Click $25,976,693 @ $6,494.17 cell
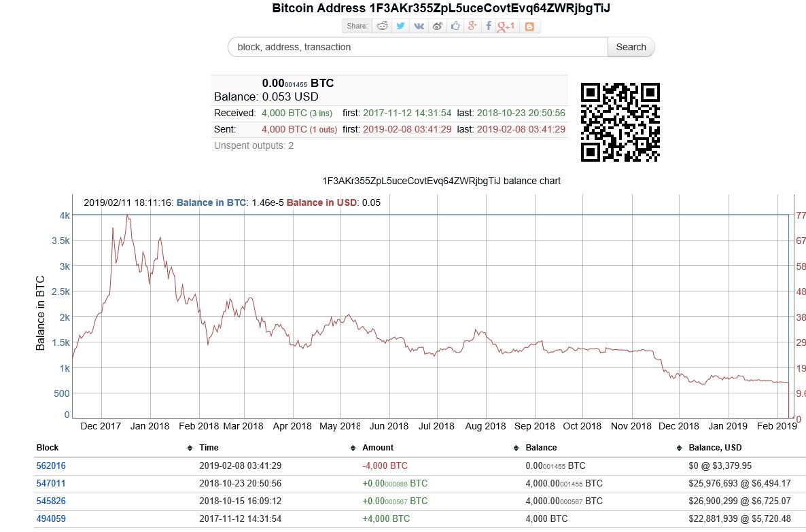 coord(739,483)
